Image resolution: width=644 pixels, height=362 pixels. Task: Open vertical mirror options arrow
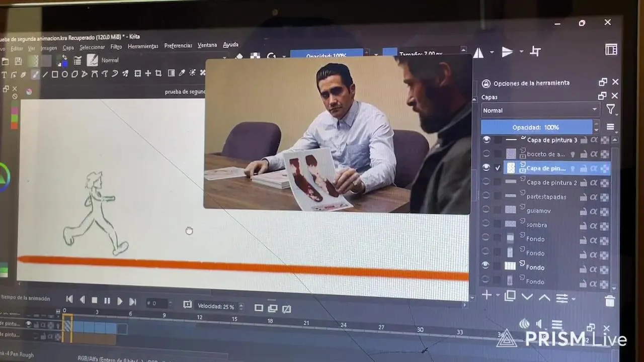point(521,51)
